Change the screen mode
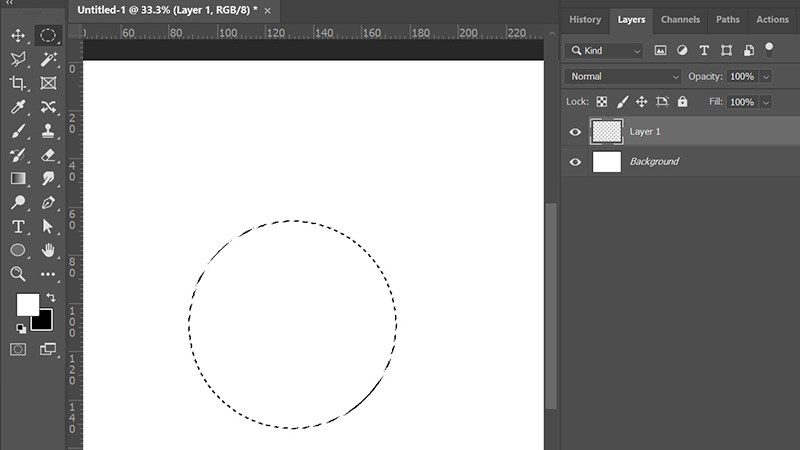Image resolution: width=800 pixels, height=450 pixels. (48, 349)
